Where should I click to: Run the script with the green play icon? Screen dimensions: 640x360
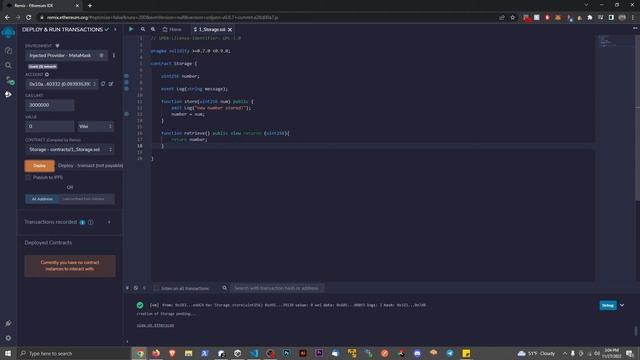tap(131, 29)
